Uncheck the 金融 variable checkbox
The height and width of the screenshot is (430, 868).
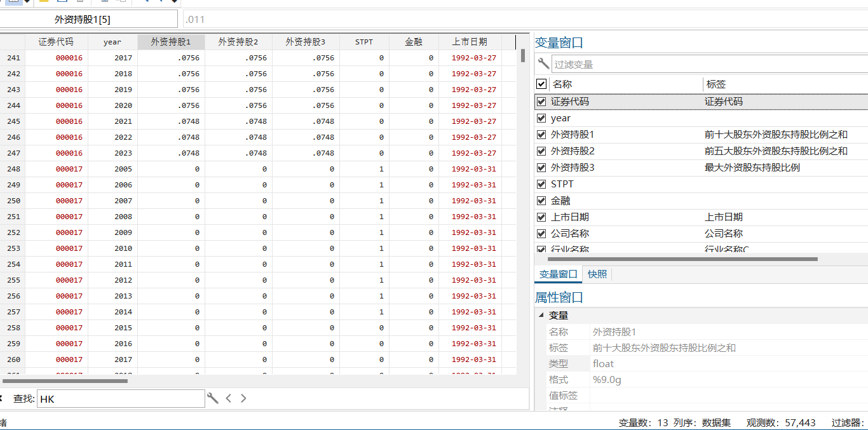tap(541, 201)
